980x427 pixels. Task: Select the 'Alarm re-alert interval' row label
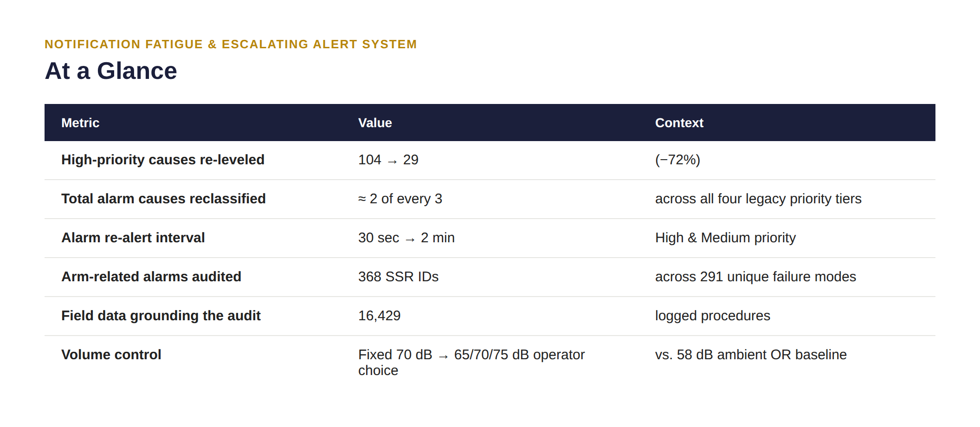[133, 238]
